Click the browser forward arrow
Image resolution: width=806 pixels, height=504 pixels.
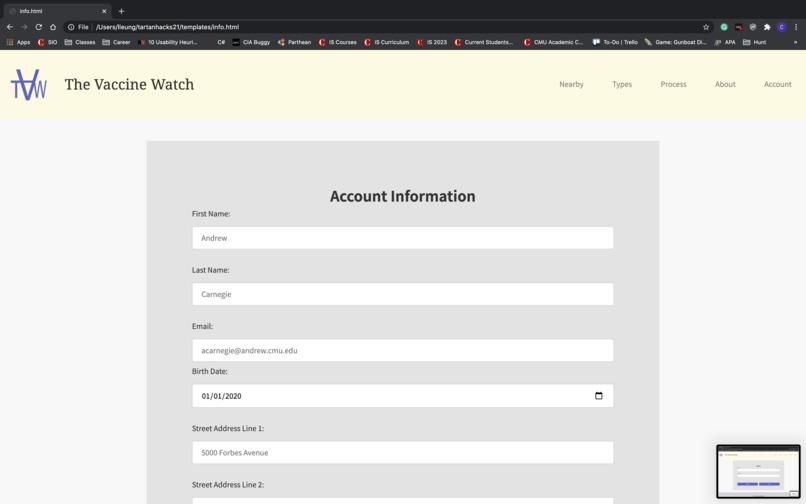pos(24,27)
